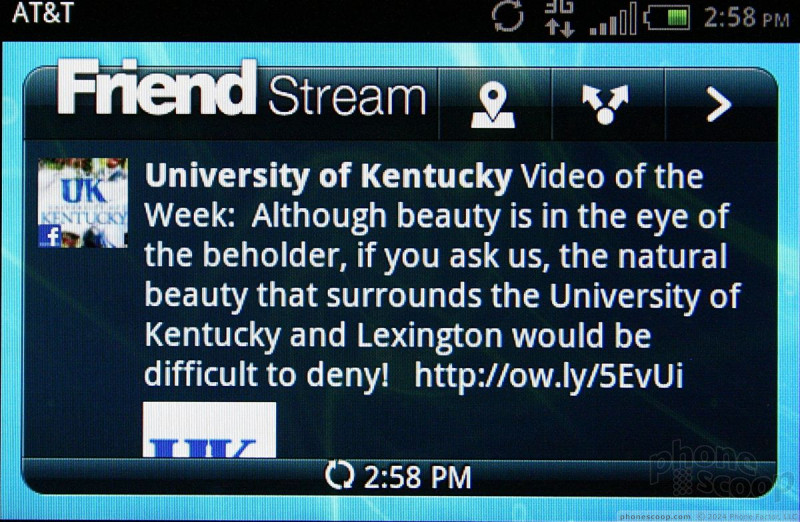Tap the phonescoop.com watermark text

(x=655, y=516)
